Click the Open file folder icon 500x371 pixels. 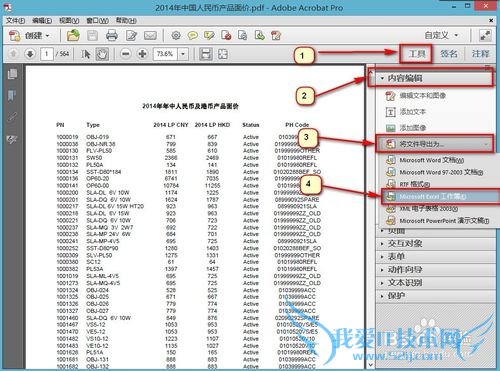pos(73,35)
